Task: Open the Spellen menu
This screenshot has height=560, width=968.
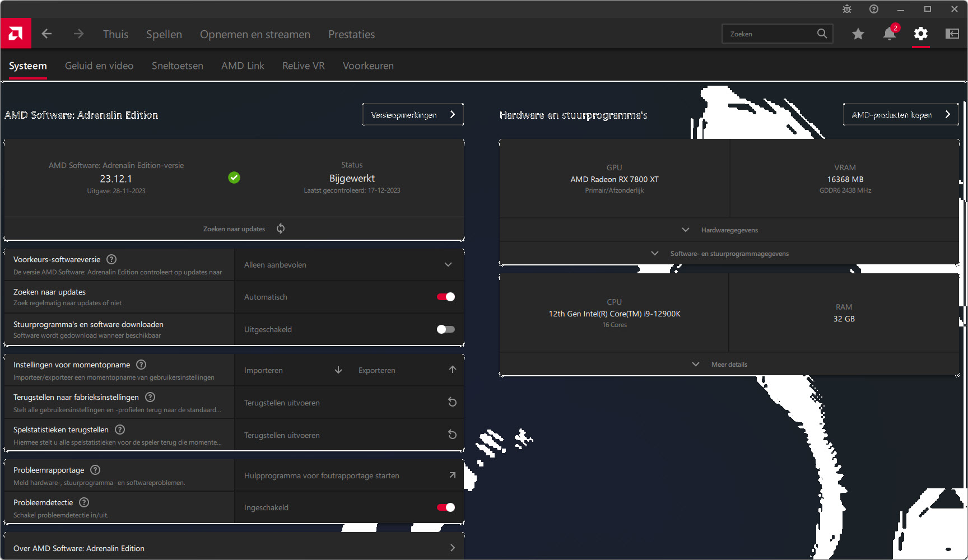Action: 164,34
